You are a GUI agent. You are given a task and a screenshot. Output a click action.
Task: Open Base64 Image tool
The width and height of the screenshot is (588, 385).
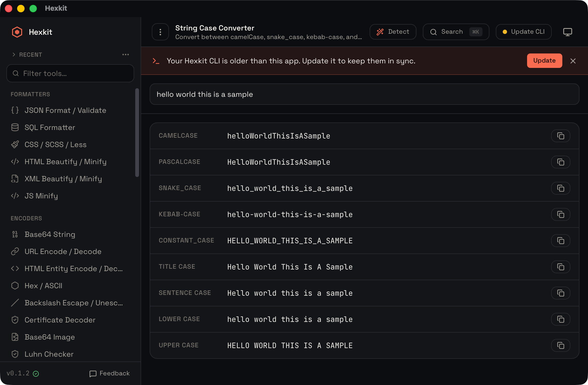[70, 337]
